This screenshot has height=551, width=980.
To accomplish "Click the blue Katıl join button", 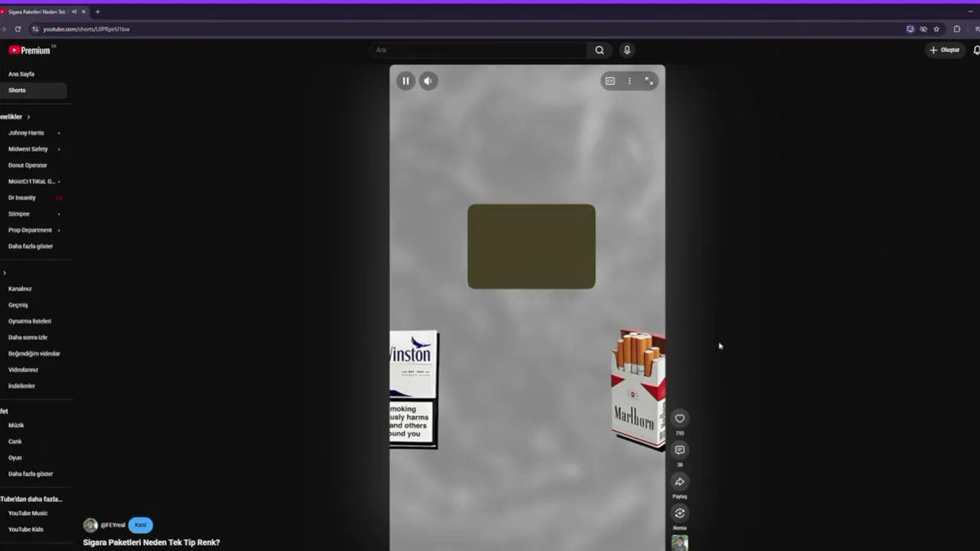I will 141,525.
